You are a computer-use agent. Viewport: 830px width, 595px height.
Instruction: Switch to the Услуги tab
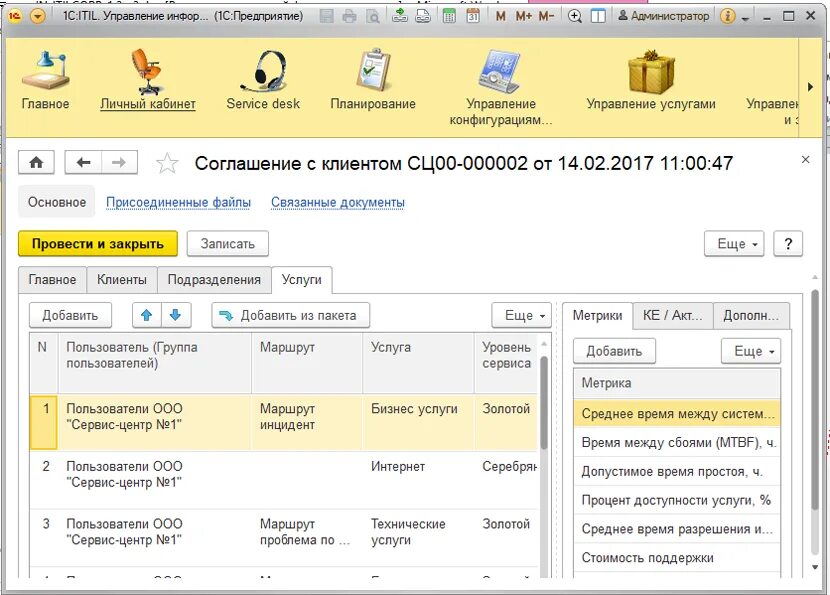[x=302, y=280]
